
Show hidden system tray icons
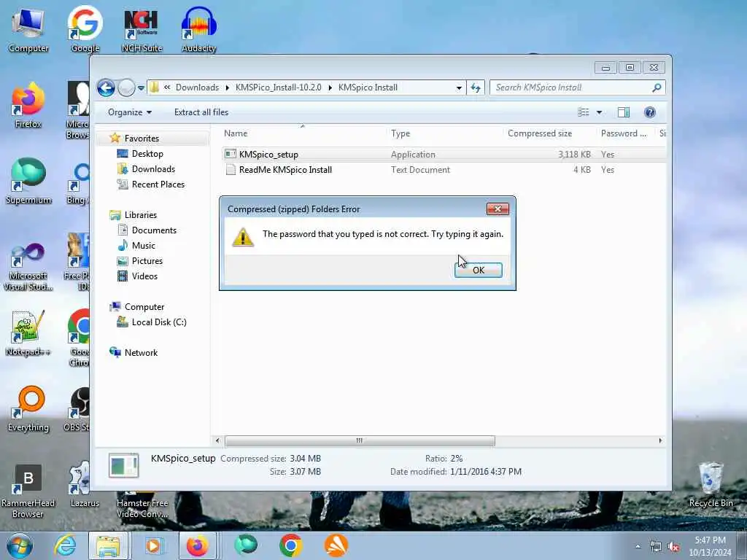point(638,547)
